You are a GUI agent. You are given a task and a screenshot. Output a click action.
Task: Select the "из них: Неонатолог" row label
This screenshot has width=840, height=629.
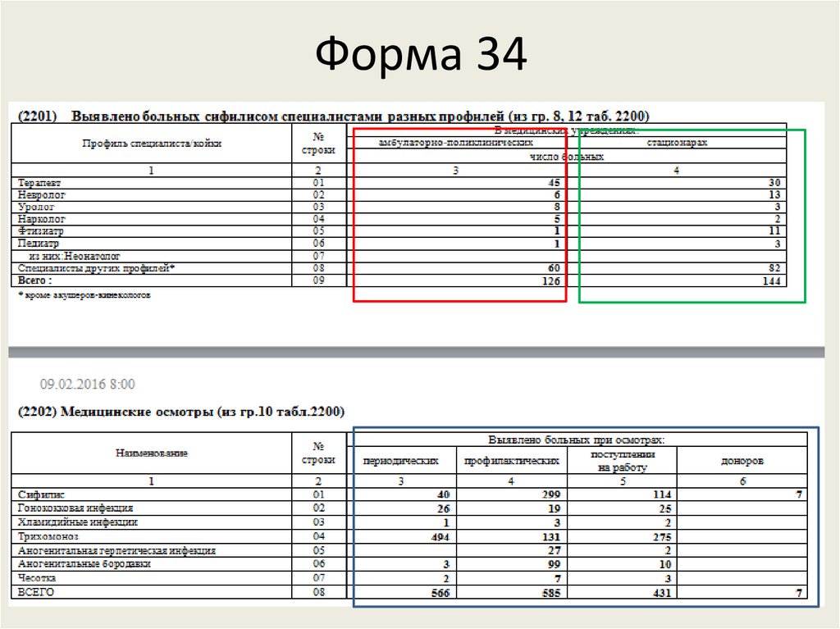pyautogui.click(x=75, y=256)
